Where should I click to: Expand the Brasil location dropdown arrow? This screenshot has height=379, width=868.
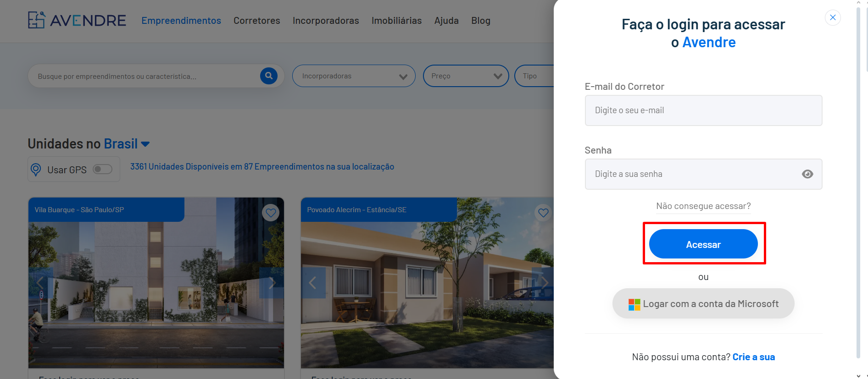pyautogui.click(x=145, y=144)
